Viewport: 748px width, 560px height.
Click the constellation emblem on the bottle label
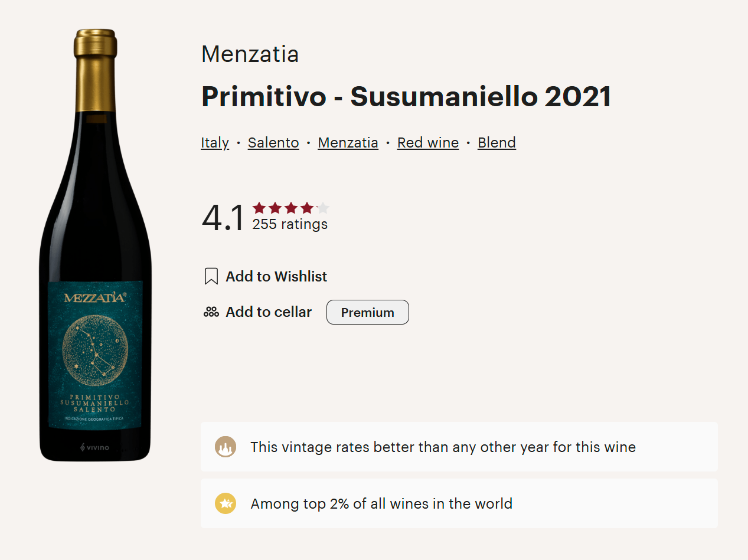click(94, 349)
